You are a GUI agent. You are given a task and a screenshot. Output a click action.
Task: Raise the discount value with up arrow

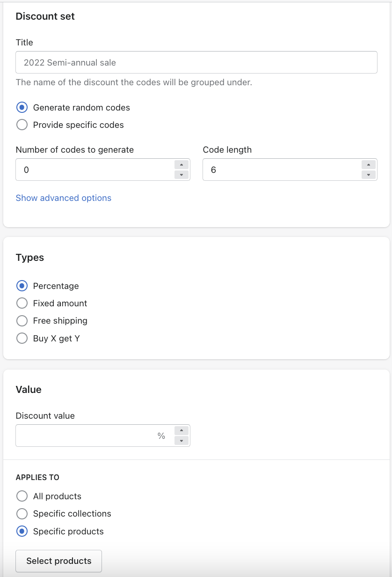(181, 431)
